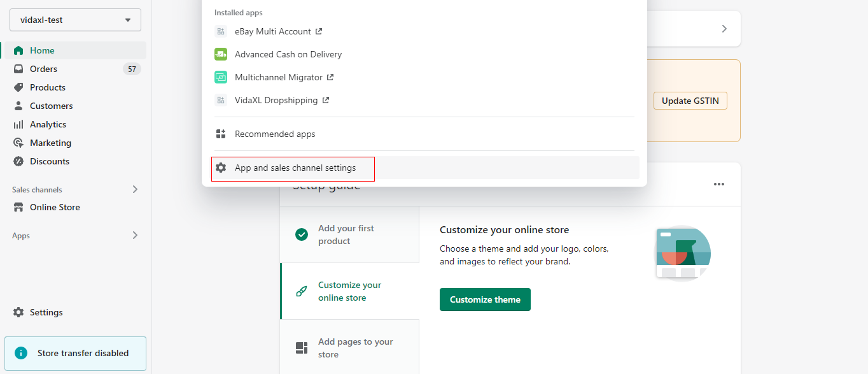868x374 pixels.
Task: Click the Products tag icon
Action: pyautogui.click(x=18, y=87)
